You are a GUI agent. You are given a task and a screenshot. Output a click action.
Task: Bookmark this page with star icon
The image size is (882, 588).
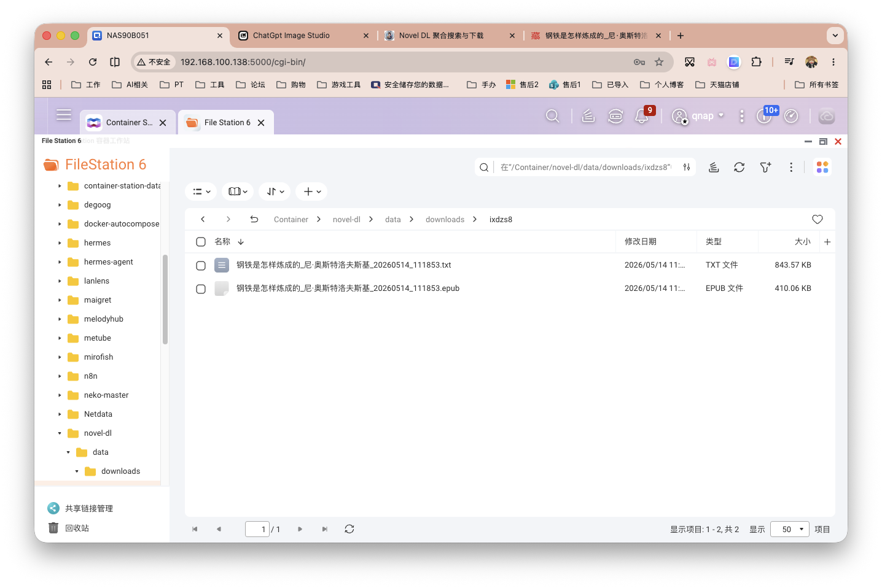click(659, 62)
